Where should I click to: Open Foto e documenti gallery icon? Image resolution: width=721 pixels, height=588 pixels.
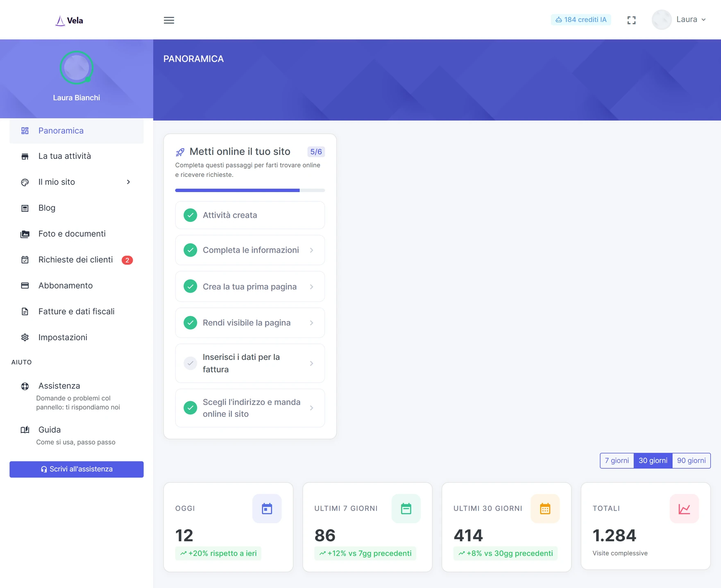pos(25,234)
